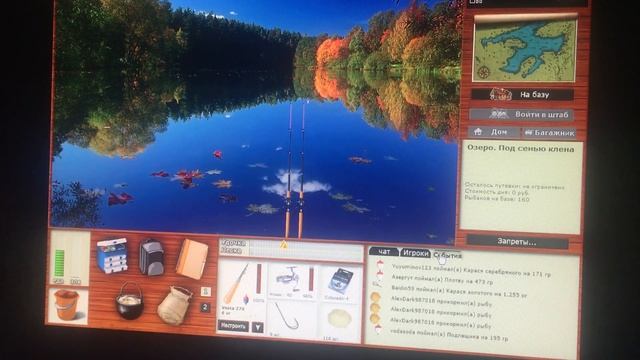Open the blue tackle box
Viewport: 640px width, 360px height.
[113, 255]
